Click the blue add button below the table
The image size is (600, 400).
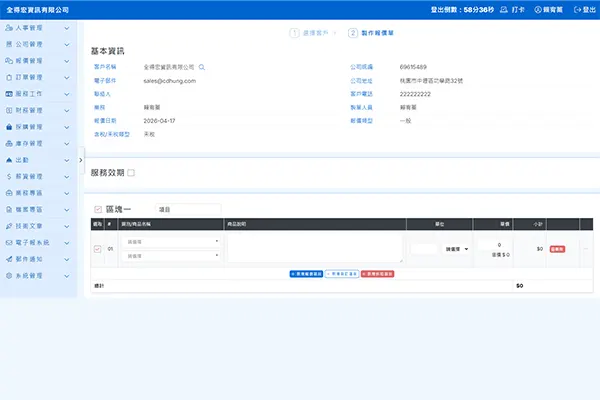pyautogui.click(x=306, y=274)
